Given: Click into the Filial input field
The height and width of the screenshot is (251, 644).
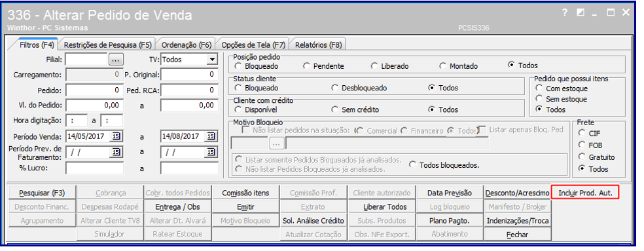Looking at the screenshot, I should (86, 60).
